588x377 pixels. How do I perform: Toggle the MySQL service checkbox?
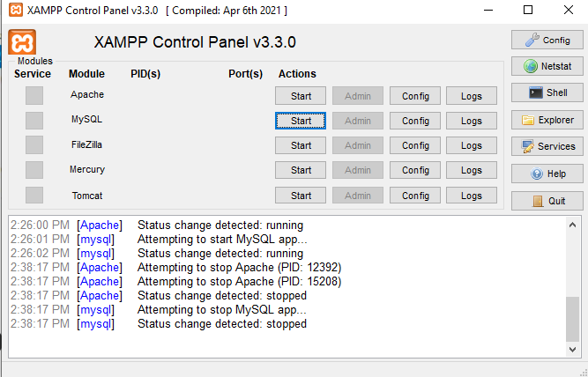tap(34, 120)
